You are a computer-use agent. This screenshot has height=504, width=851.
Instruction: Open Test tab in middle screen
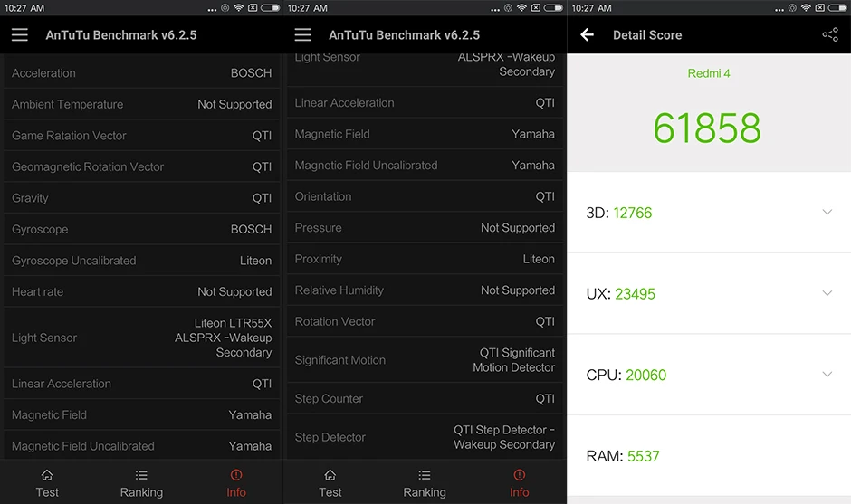(x=330, y=483)
